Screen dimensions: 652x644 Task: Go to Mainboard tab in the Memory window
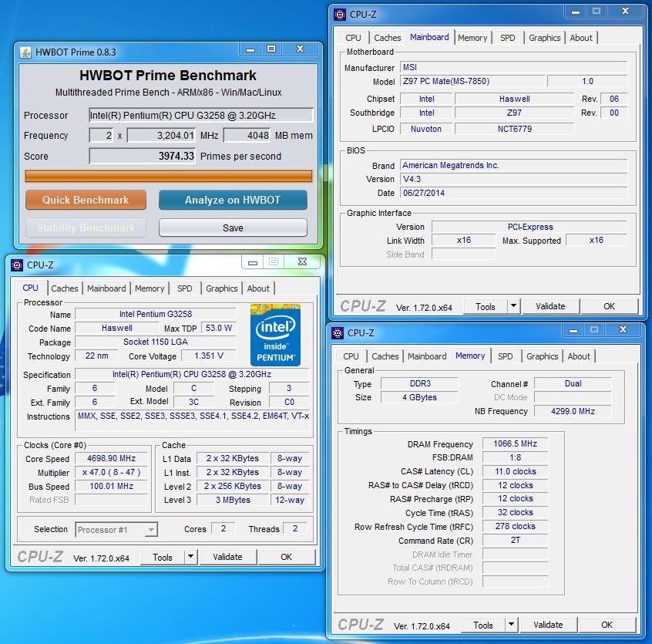click(427, 356)
